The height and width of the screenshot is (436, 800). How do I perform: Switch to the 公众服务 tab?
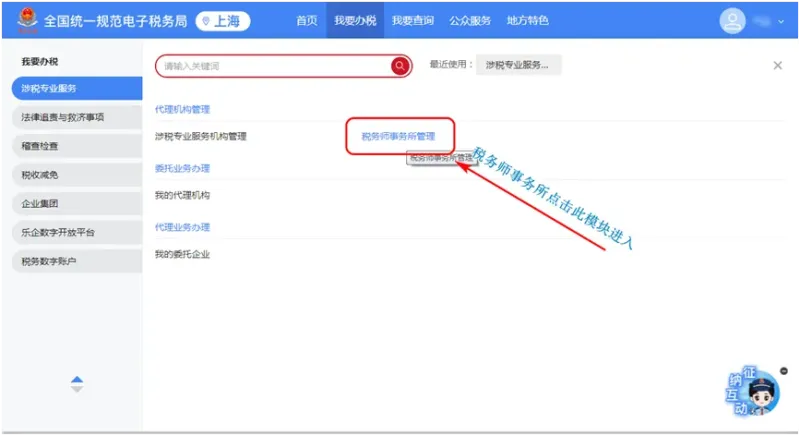pos(470,20)
